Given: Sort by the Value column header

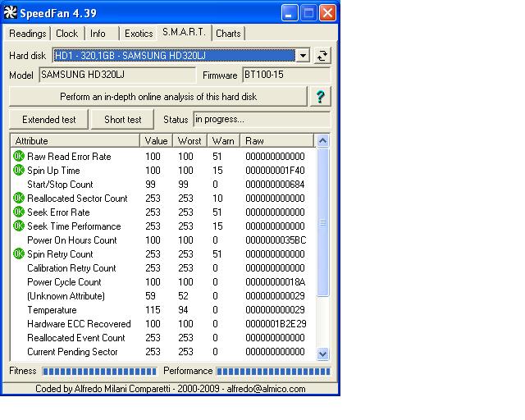Looking at the screenshot, I should pos(156,140).
